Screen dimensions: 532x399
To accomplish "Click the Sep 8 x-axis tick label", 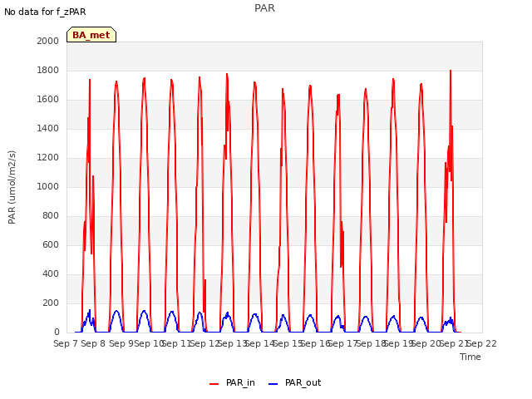I will pos(93,343).
